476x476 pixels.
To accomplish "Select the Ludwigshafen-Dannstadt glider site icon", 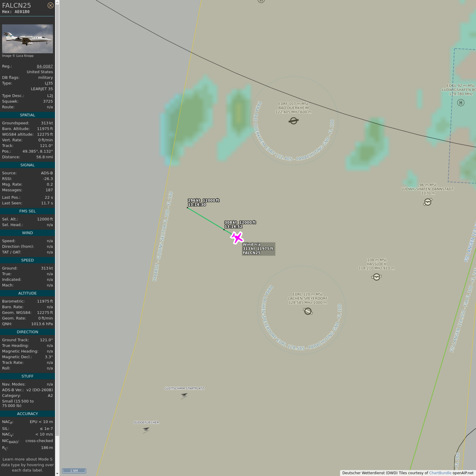I will coord(427,202).
